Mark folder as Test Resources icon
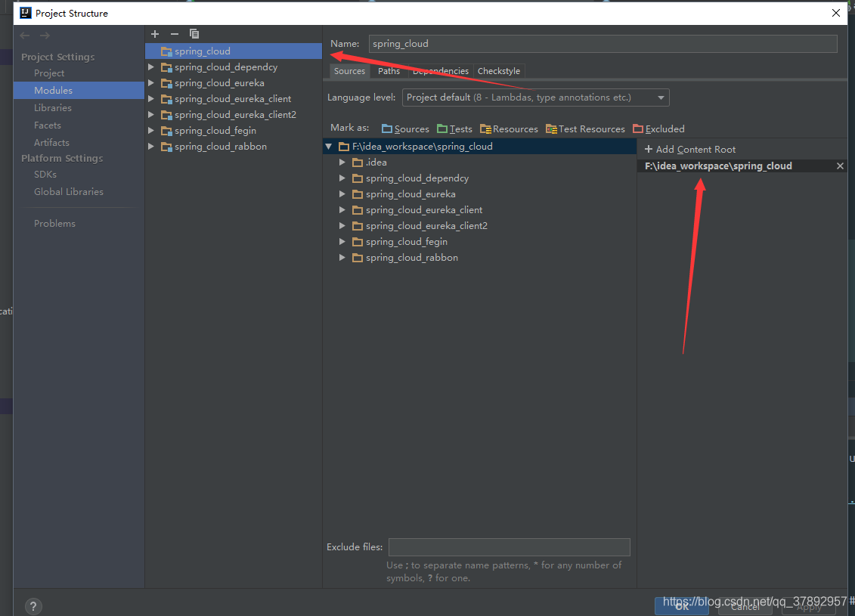 coord(551,128)
